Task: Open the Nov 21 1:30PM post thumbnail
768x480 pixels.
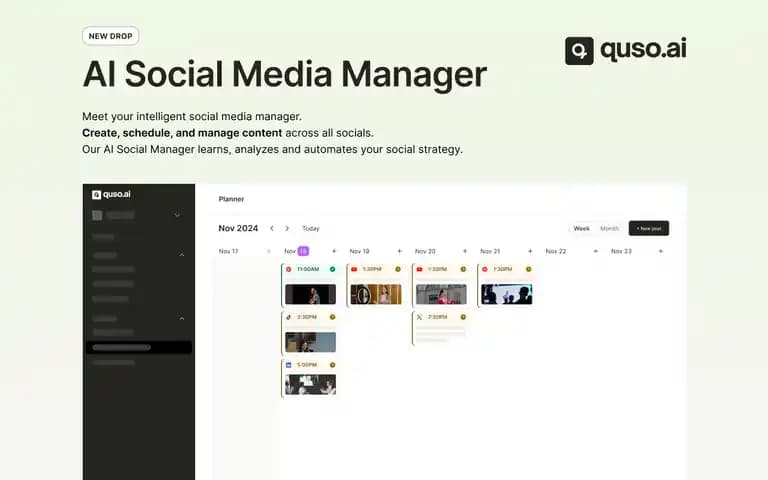Action: point(506,294)
